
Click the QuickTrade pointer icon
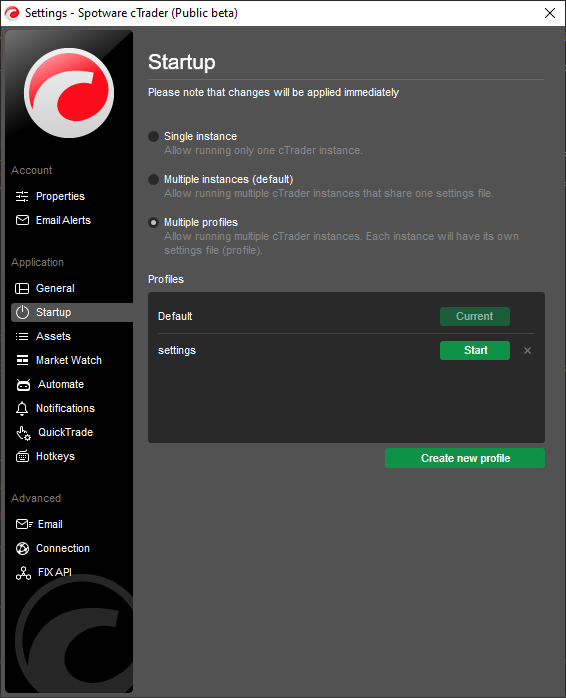tap(23, 433)
